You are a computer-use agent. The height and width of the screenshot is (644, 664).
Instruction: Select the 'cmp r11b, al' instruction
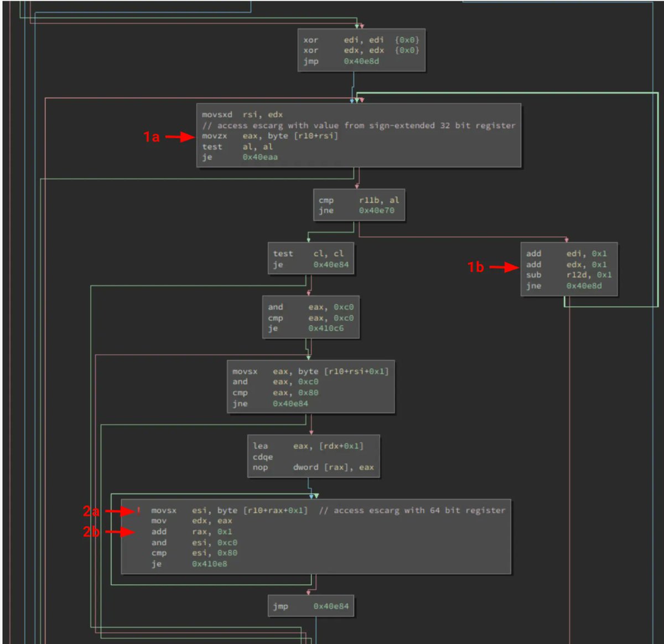[359, 200]
